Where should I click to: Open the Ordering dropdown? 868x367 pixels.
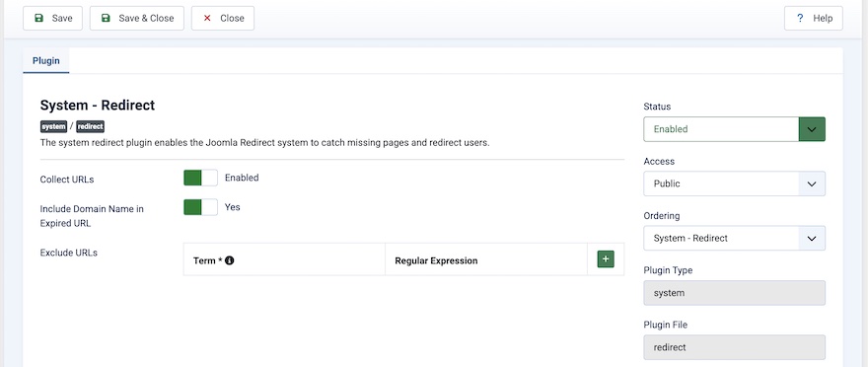734,238
